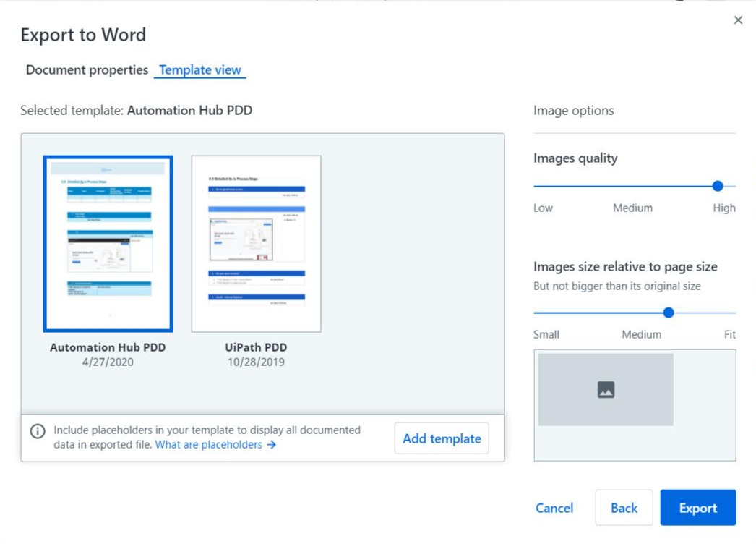Select the Automation Hub PDD template thumbnail
This screenshot has height=544, width=756.
click(x=108, y=244)
